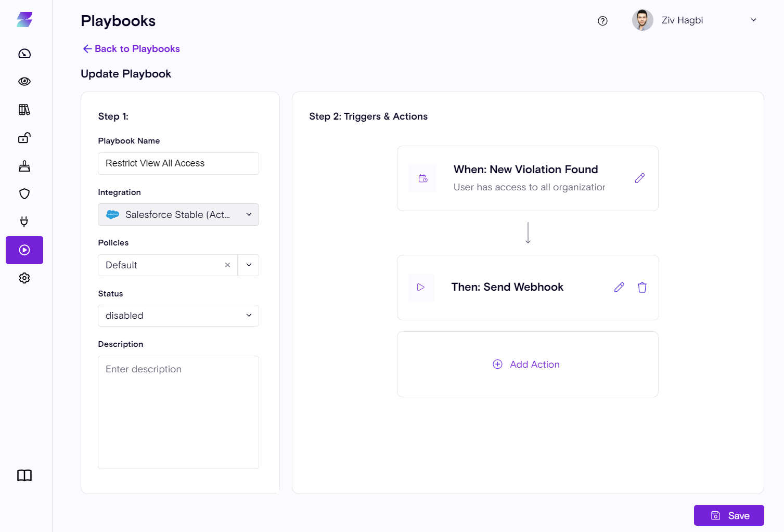The width and height of the screenshot is (784, 532).
Task: Select the active Playbooks play icon tab
Action: [24, 250]
